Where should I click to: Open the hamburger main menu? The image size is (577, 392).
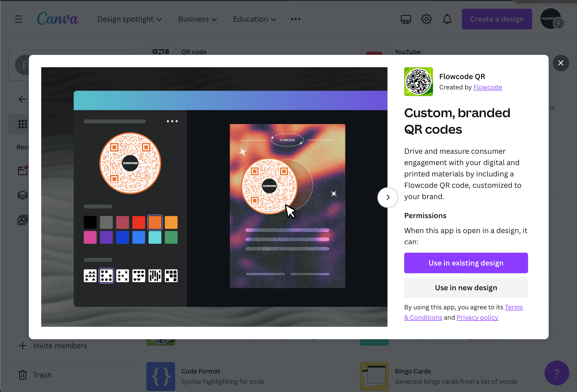coord(18,19)
